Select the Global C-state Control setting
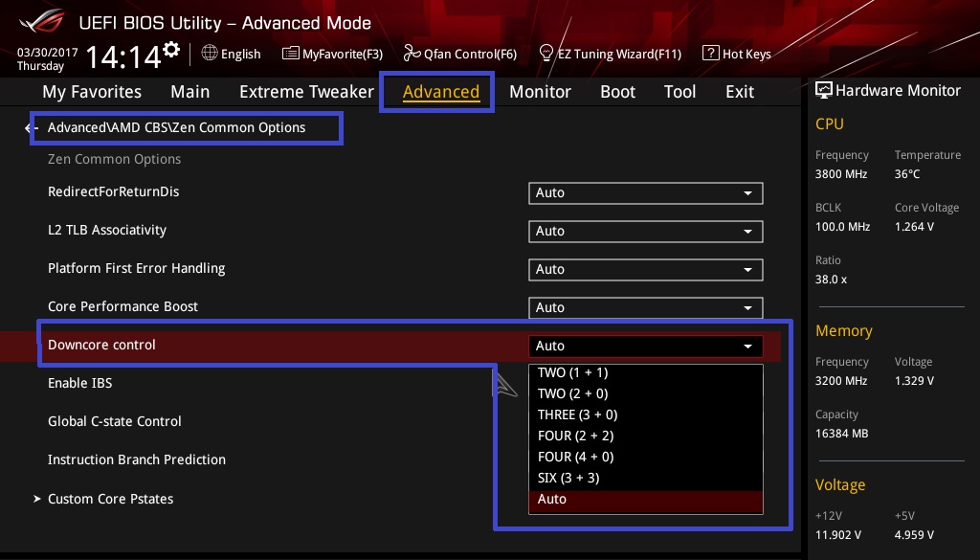Viewport: 980px width, 560px height. 115,421
